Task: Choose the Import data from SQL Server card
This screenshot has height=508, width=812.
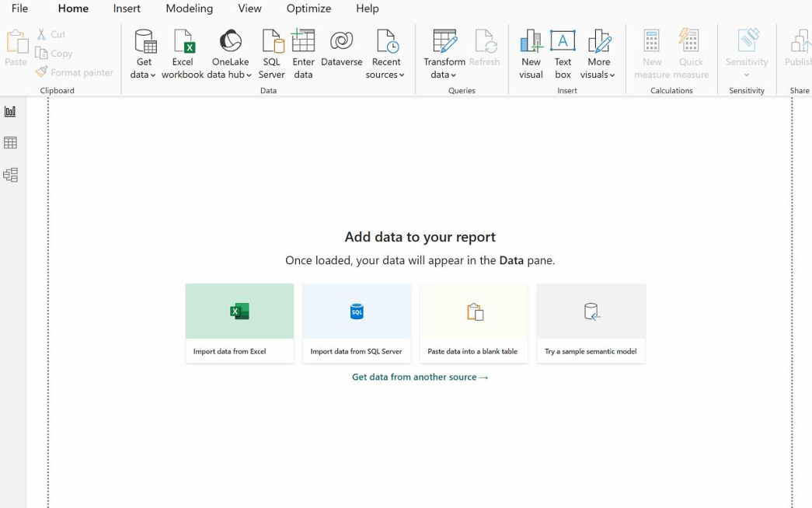Action: tap(357, 323)
